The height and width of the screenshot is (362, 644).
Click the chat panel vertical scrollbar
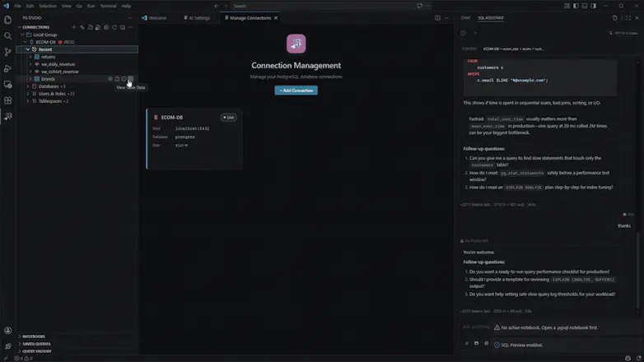pos(638,271)
